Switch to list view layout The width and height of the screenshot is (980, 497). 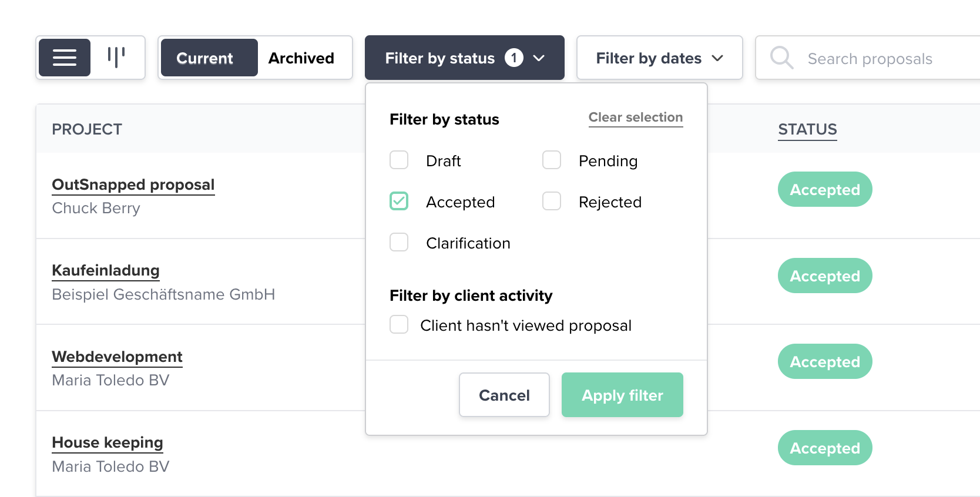[x=64, y=57]
